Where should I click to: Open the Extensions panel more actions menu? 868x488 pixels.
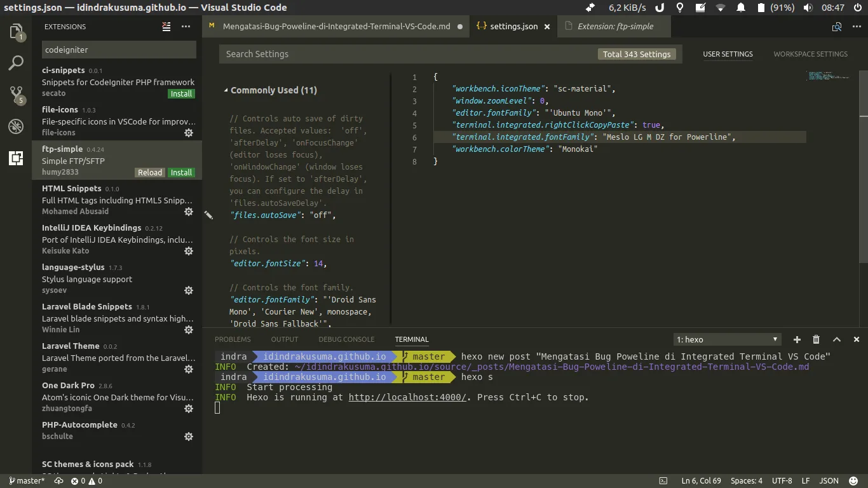[x=186, y=27]
